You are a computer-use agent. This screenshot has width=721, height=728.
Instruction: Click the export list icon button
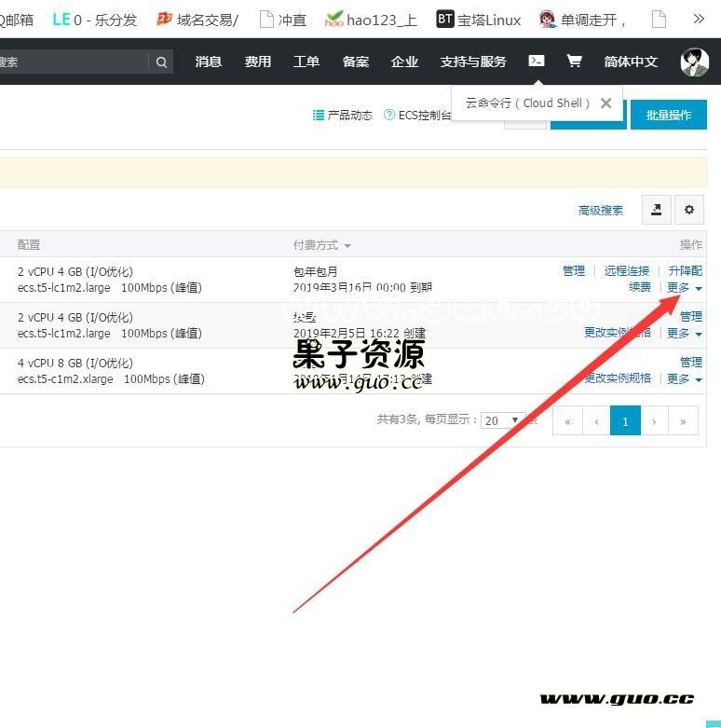[657, 210]
